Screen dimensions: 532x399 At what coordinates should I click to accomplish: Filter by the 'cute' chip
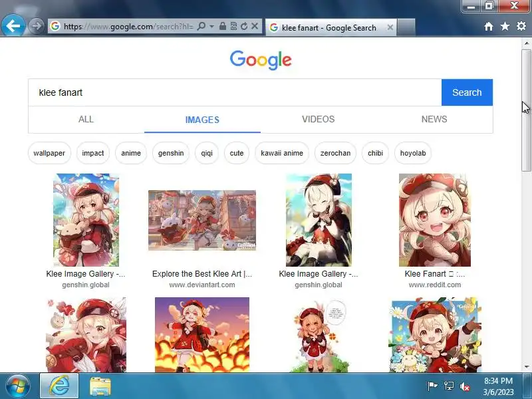pos(237,153)
